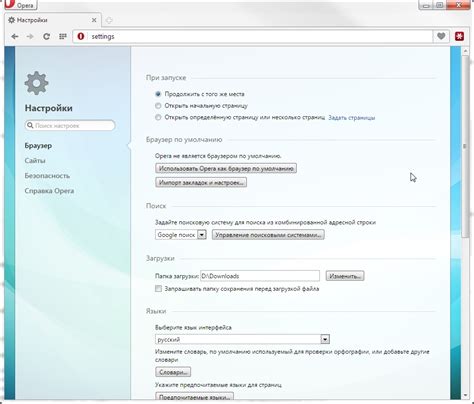Open the Google поиск dropdown
Image resolution: width=474 pixels, height=404 pixels.
[x=181, y=235]
